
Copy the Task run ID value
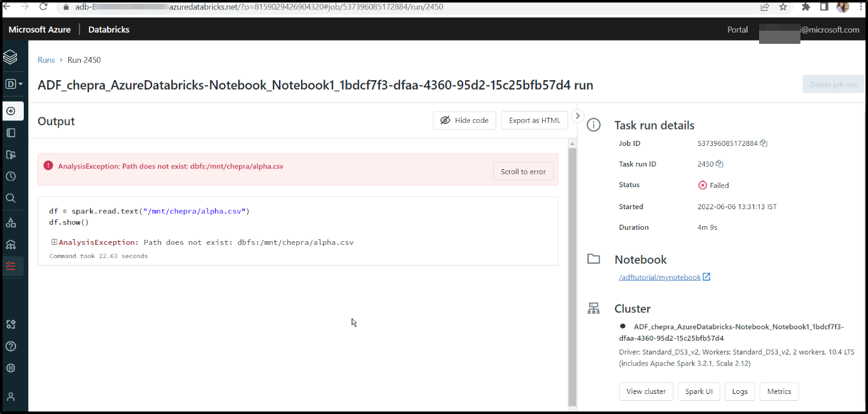[720, 164]
